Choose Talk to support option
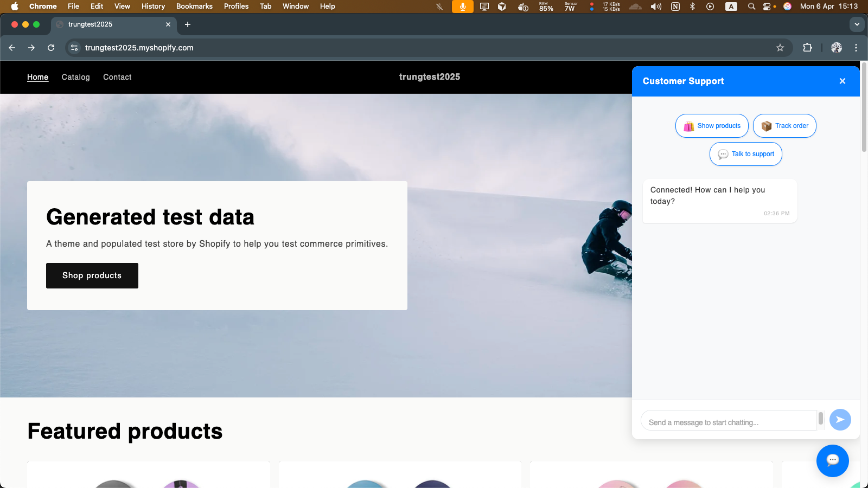Viewport: 868px width, 488px height. (x=746, y=154)
